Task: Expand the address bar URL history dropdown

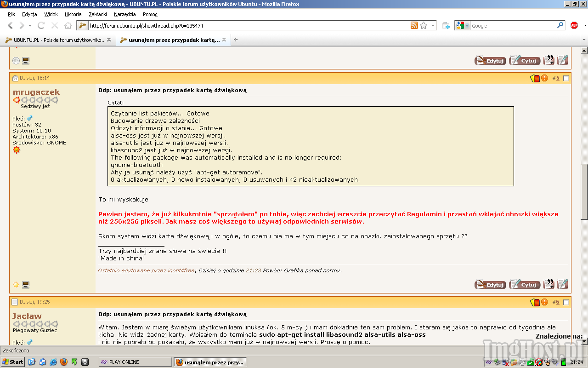Action: 433,26
